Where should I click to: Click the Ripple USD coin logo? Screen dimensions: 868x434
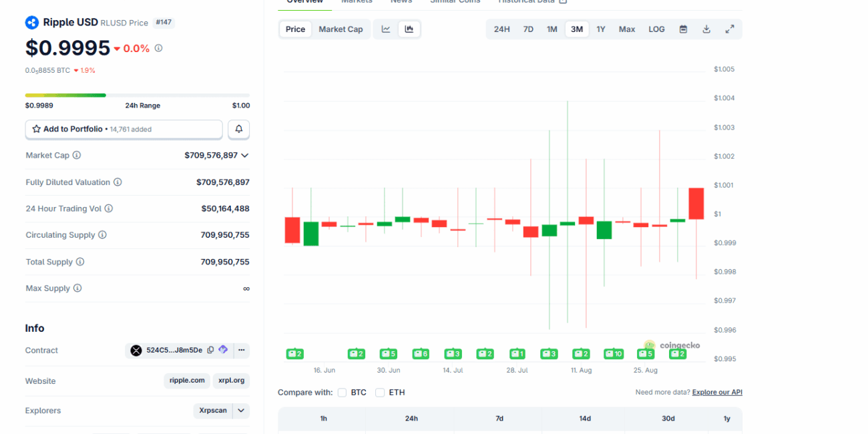point(32,23)
